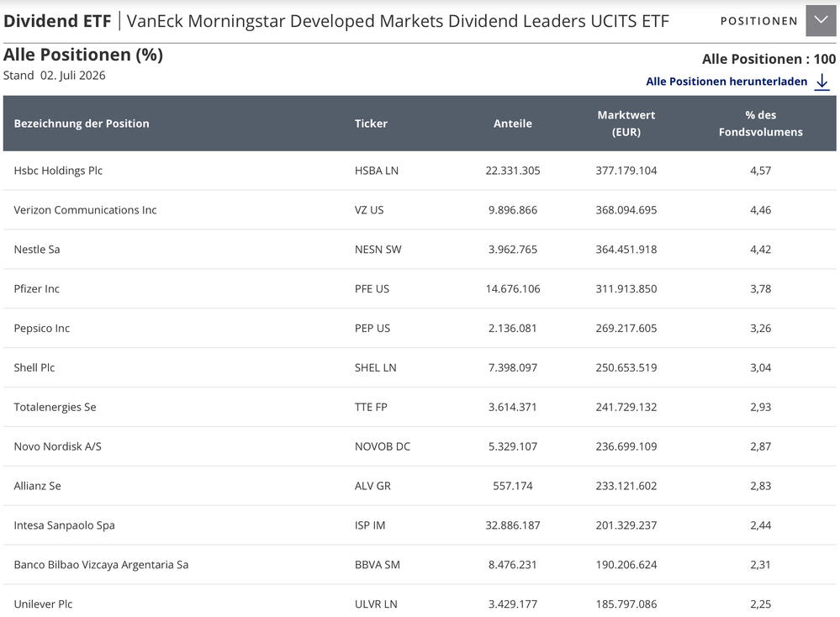Click the Allianz Se position name
The height and width of the screenshot is (617, 840).
point(38,486)
